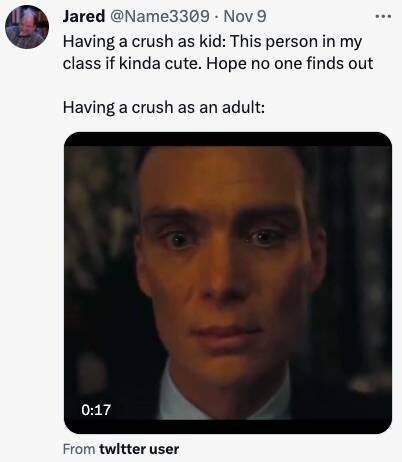Click the words 'This person in my'

[296, 42]
